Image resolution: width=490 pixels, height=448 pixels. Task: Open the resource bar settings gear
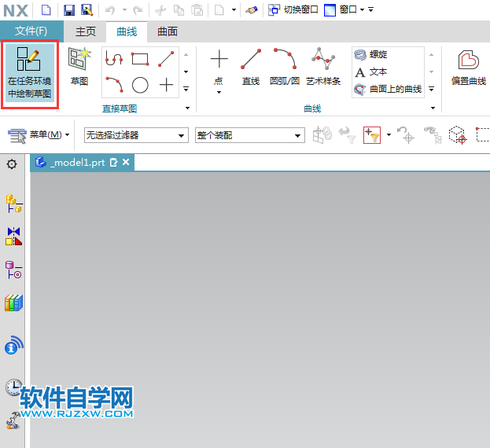[12, 164]
